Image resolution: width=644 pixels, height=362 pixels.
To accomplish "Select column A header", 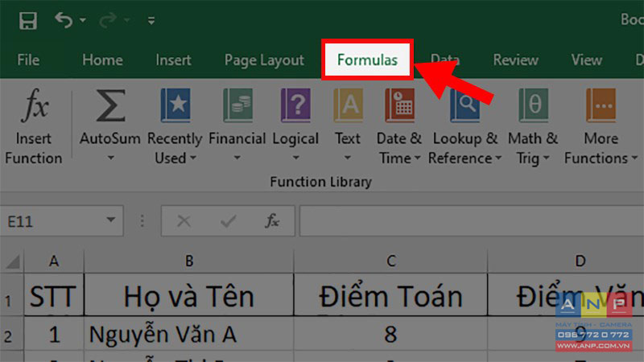I will pos(54,261).
